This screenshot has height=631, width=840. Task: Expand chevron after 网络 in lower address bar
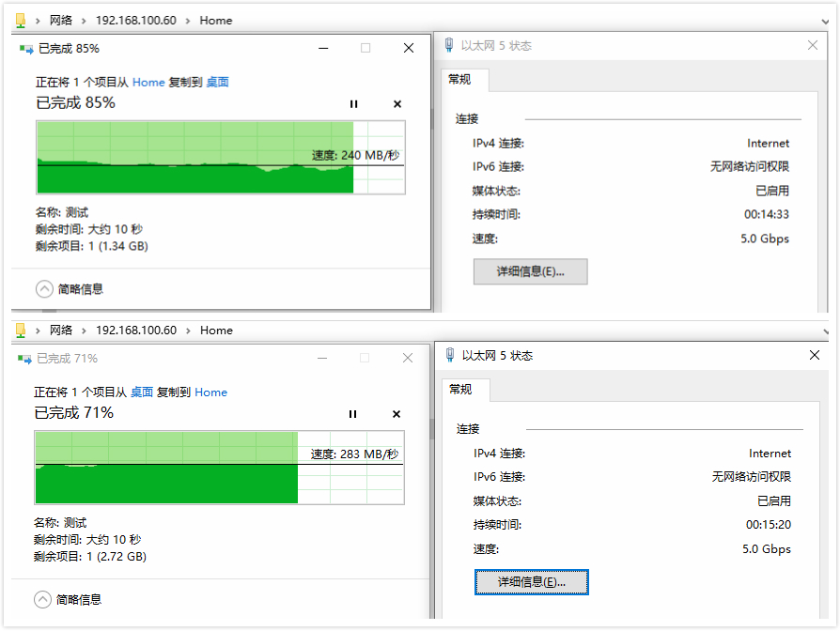coord(84,331)
